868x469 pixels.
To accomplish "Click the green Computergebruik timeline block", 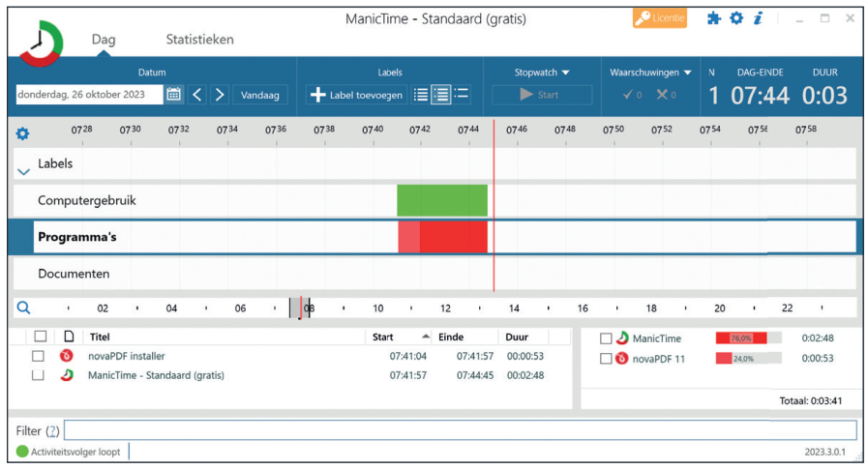I will point(442,200).
